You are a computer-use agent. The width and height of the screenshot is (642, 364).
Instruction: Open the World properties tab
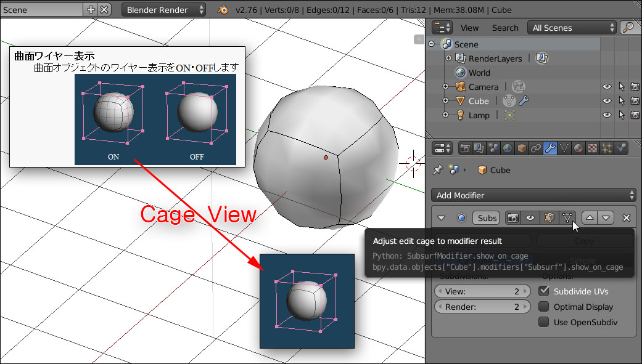508,148
